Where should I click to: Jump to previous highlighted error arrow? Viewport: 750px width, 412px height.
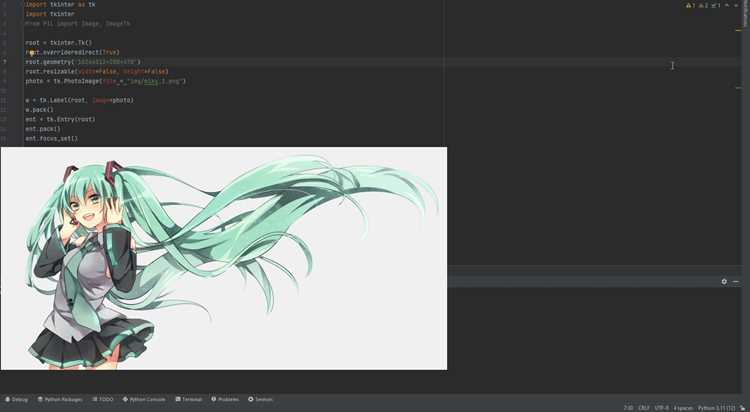pyautogui.click(x=728, y=6)
